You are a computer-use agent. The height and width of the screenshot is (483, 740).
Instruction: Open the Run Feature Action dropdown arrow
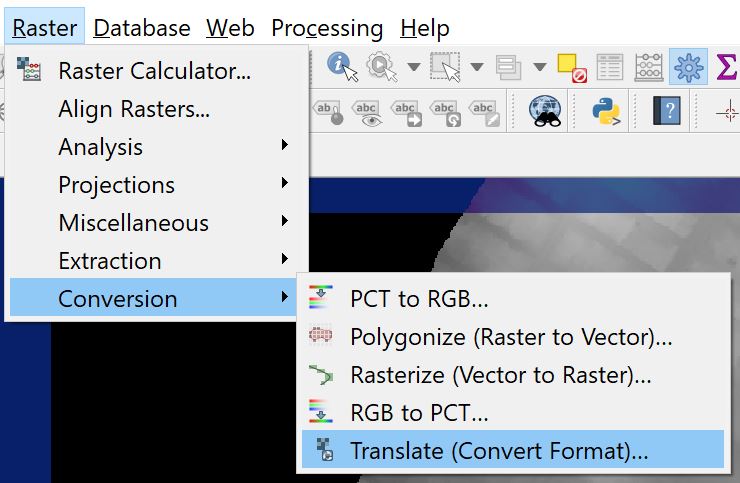[414, 67]
